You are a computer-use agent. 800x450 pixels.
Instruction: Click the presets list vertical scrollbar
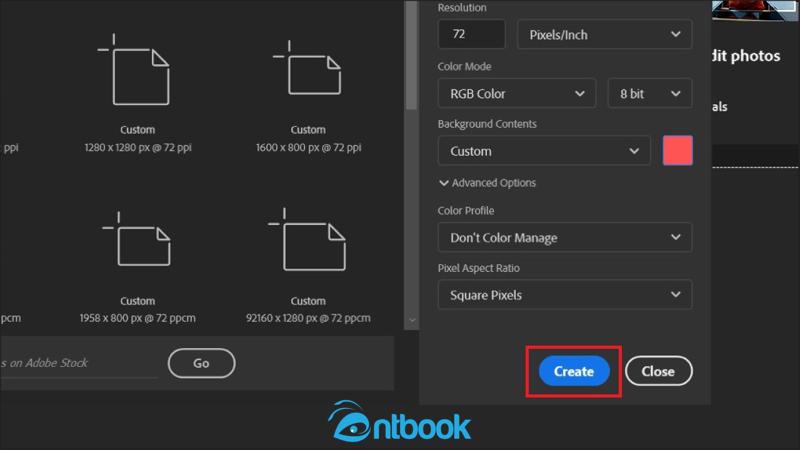click(412, 55)
